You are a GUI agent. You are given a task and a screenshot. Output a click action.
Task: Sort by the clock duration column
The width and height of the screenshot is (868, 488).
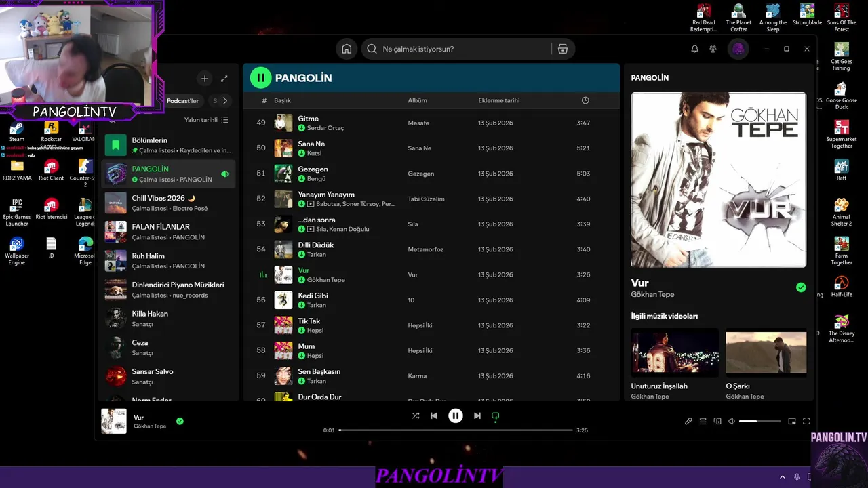585,100
